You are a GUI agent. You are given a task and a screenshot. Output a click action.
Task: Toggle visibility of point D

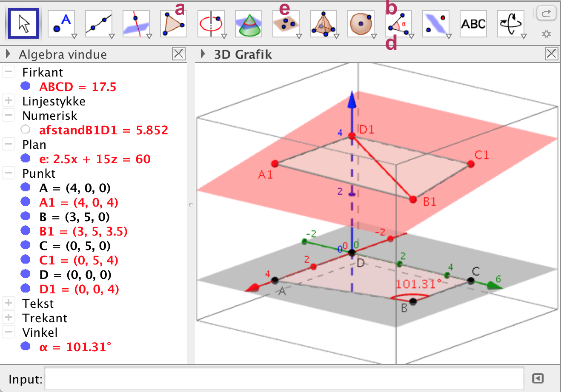[26, 274]
